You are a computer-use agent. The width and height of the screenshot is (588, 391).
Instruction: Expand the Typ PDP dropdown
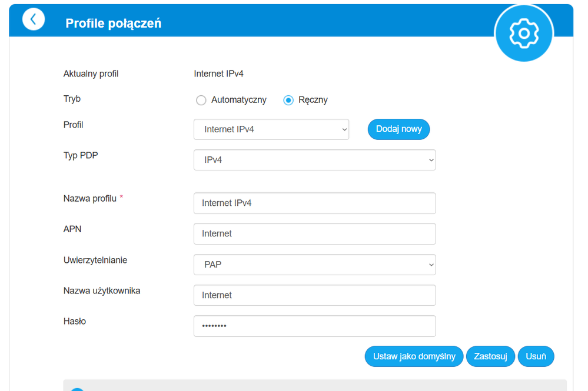pyautogui.click(x=314, y=160)
